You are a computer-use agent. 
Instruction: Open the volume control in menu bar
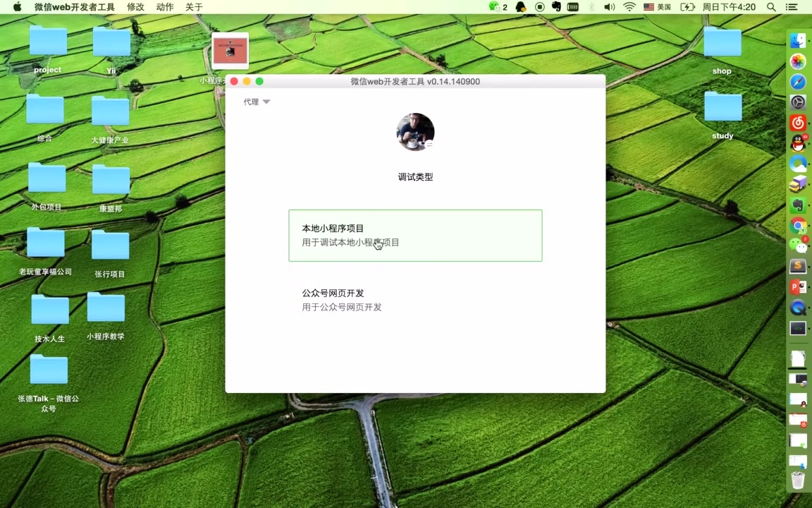(x=610, y=7)
